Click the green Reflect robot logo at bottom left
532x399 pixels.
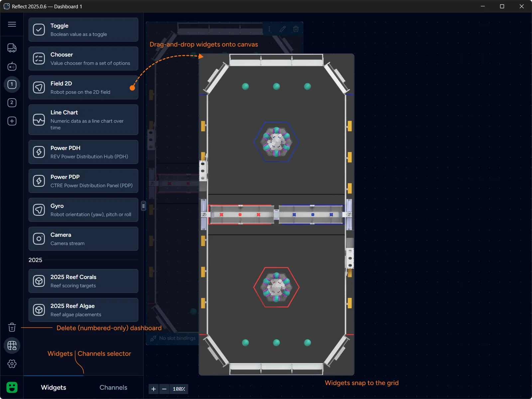pyautogui.click(x=12, y=387)
